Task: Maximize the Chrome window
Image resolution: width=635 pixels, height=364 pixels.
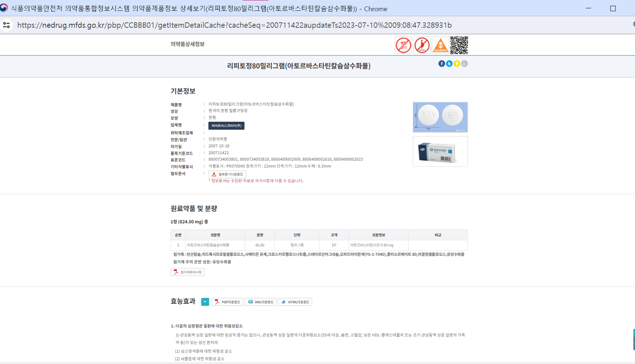Action: point(613,8)
